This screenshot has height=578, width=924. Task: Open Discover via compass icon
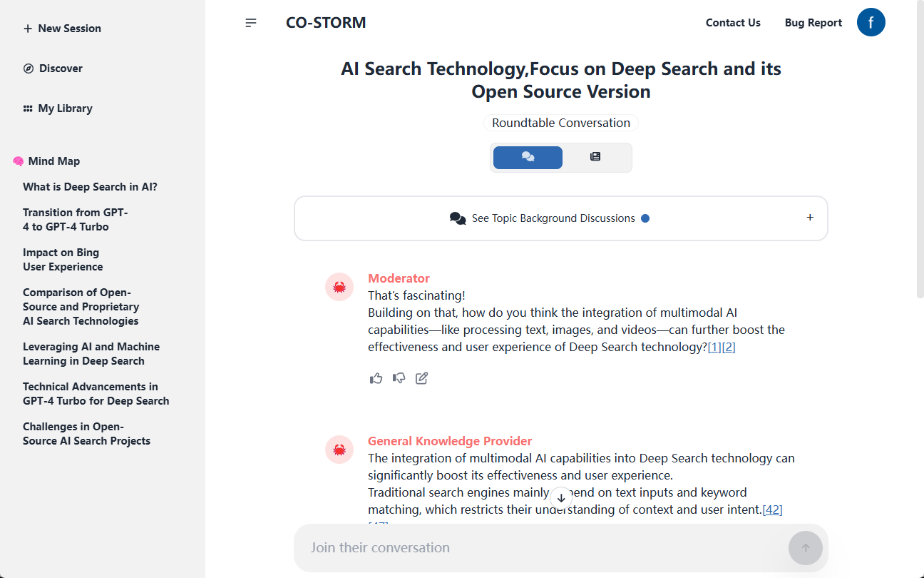pyautogui.click(x=29, y=69)
